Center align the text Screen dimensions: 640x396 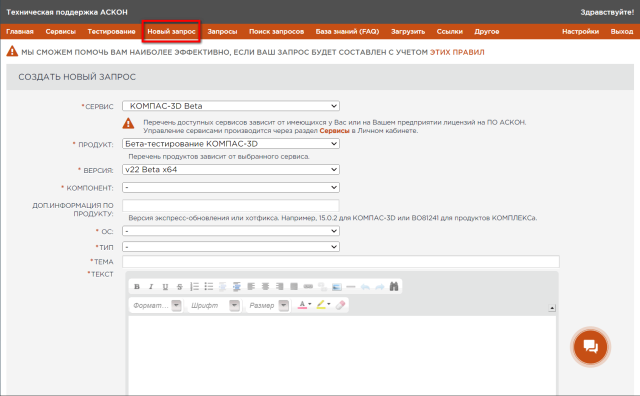[265, 287]
